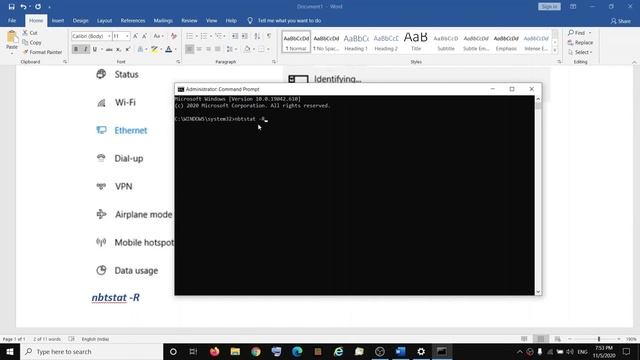The height and width of the screenshot is (360, 640).
Task: Click the Save icon in Quick Access Toolbar
Action: (11, 7)
